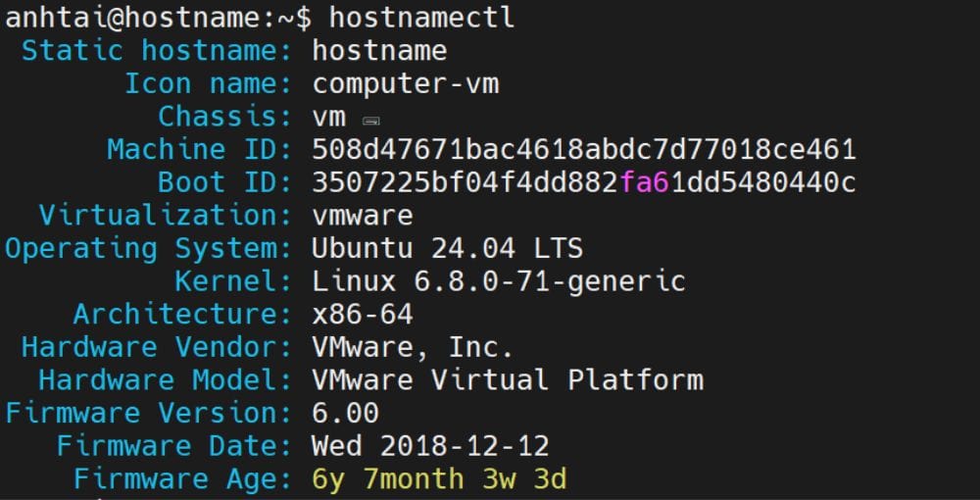Click the 'Hardware Model:' label
Screen dimensions: 980x500
click(x=167, y=380)
